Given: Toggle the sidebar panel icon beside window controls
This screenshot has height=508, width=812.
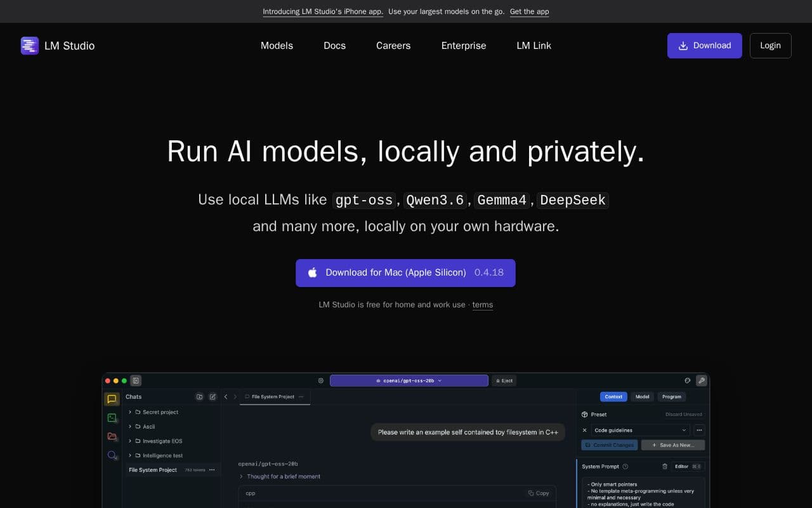Looking at the screenshot, I should click(136, 380).
